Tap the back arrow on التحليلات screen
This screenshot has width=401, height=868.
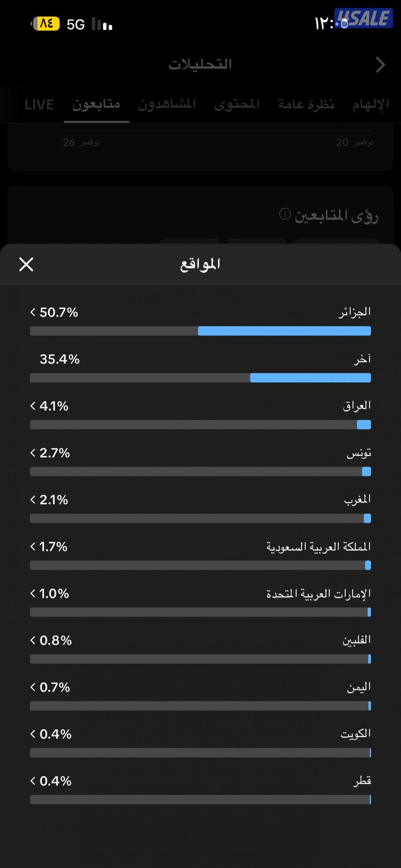[x=379, y=64]
